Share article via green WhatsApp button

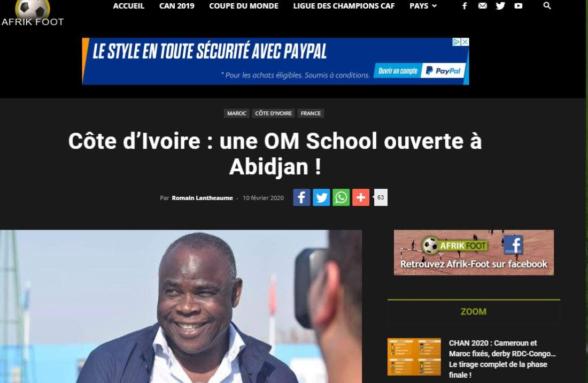pyautogui.click(x=341, y=197)
